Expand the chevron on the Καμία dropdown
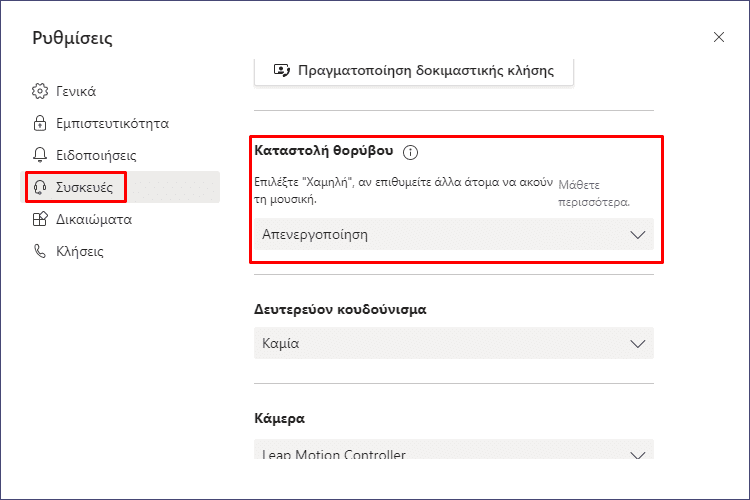 coord(638,344)
